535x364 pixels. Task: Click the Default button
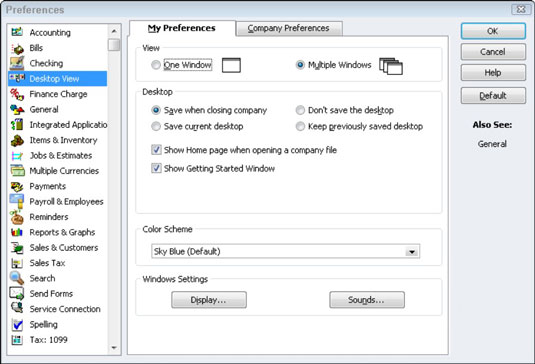click(x=493, y=96)
